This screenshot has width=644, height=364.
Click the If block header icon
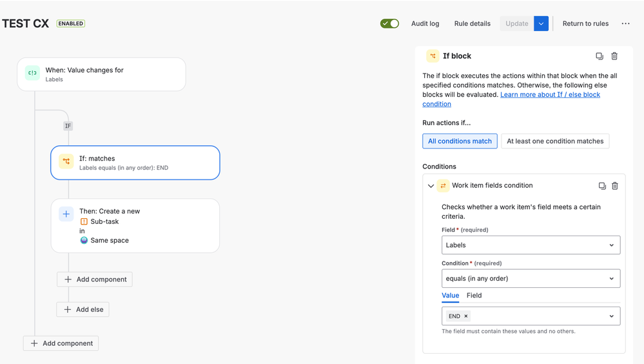[x=433, y=56]
